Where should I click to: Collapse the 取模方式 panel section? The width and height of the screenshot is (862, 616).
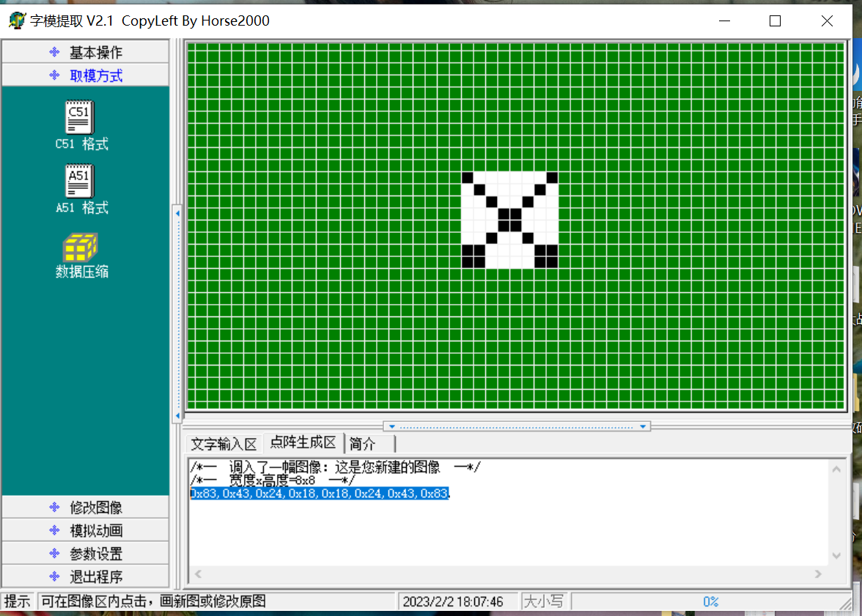[86, 75]
